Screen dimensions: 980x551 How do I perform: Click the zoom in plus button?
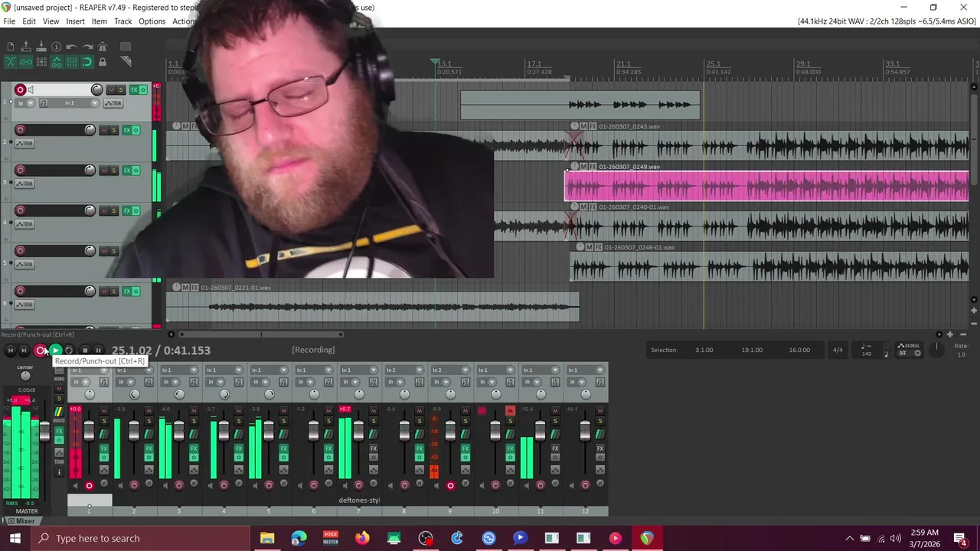point(950,334)
